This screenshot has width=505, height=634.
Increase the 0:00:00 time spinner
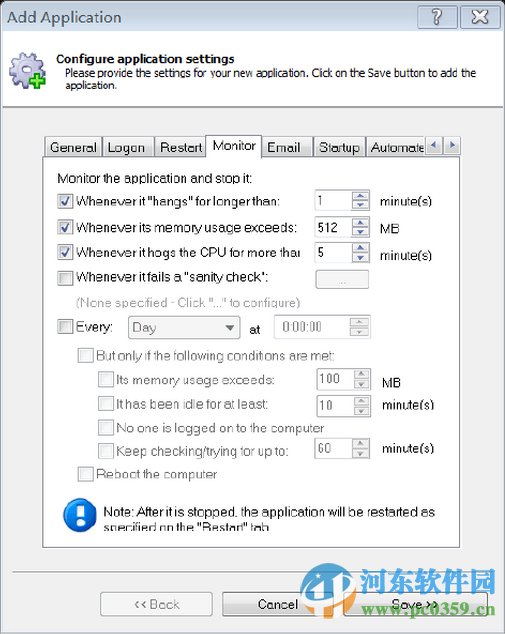pyautogui.click(x=359, y=322)
